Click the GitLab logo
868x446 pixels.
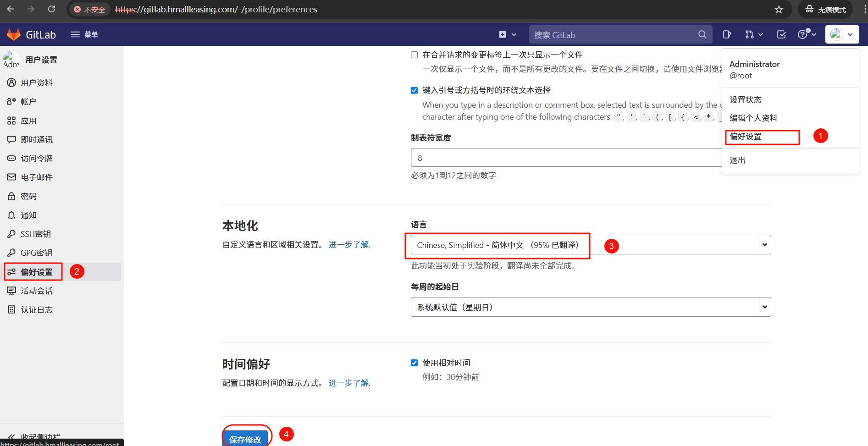pyautogui.click(x=14, y=34)
